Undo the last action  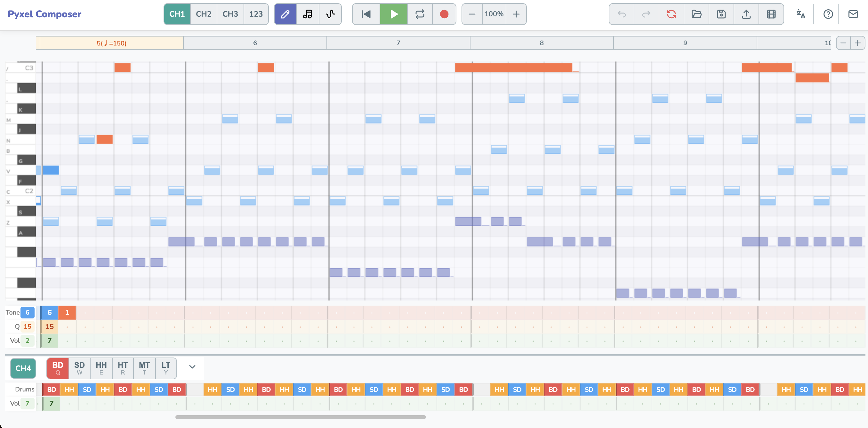coord(622,14)
